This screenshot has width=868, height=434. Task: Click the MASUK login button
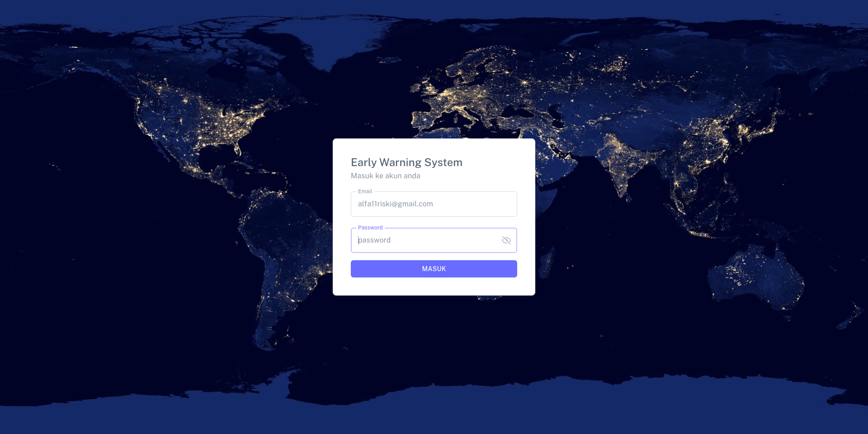tap(434, 269)
